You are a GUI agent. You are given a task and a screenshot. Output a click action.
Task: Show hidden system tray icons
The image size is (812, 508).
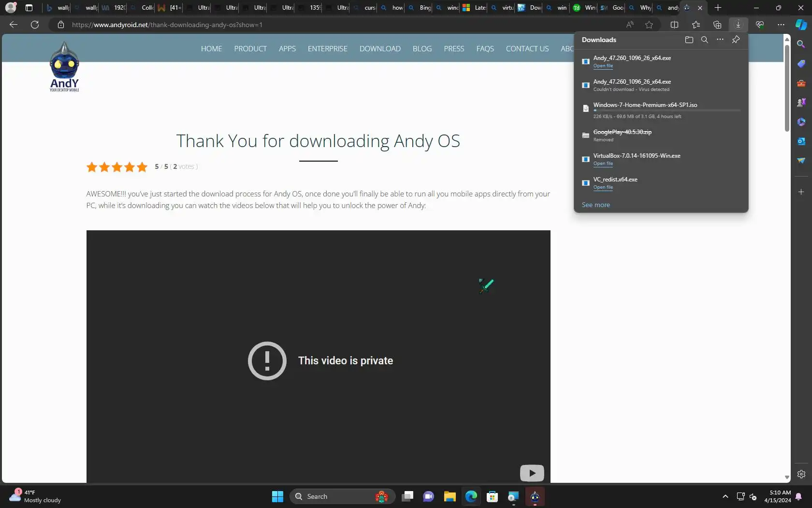(725, 496)
